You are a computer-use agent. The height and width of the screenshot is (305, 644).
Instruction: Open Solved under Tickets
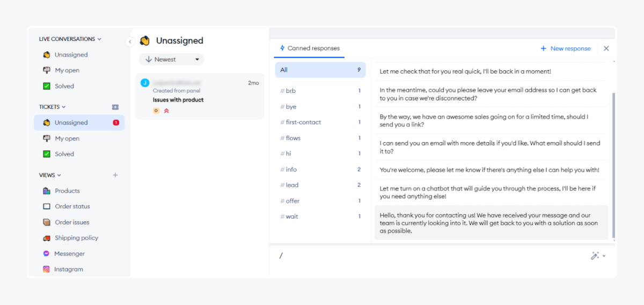coord(64,154)
